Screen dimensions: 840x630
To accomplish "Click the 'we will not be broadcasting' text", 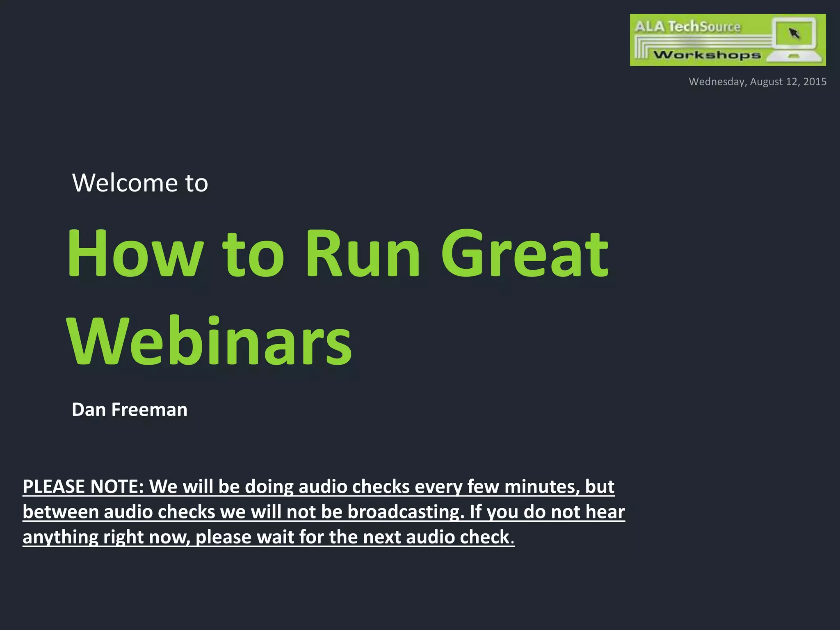I will (342, 512).
